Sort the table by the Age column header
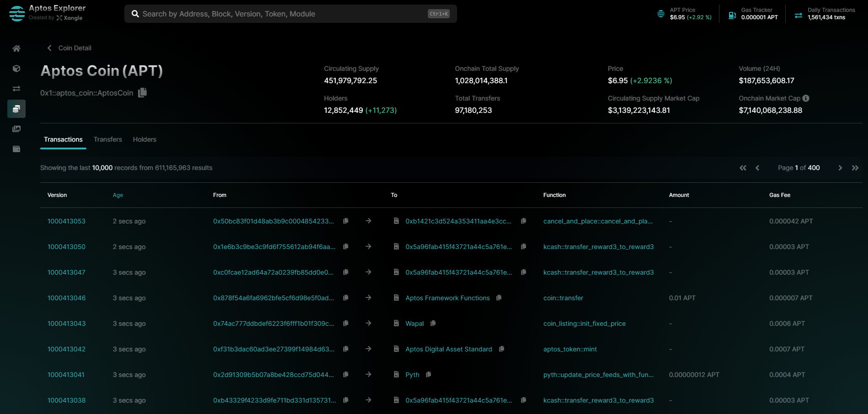 (x=118, y=195)
